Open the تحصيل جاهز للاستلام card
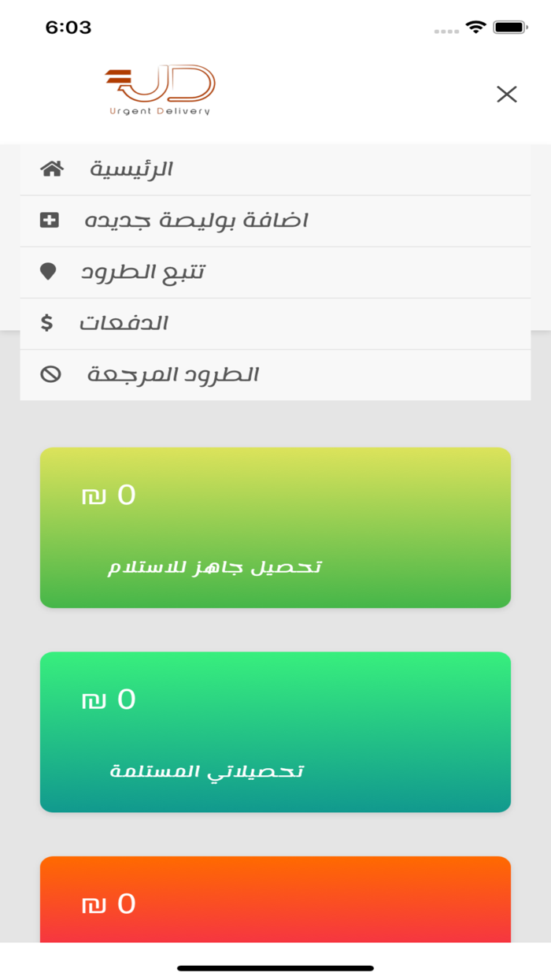This screenshot has width=551, height=980. coord(275,528)
